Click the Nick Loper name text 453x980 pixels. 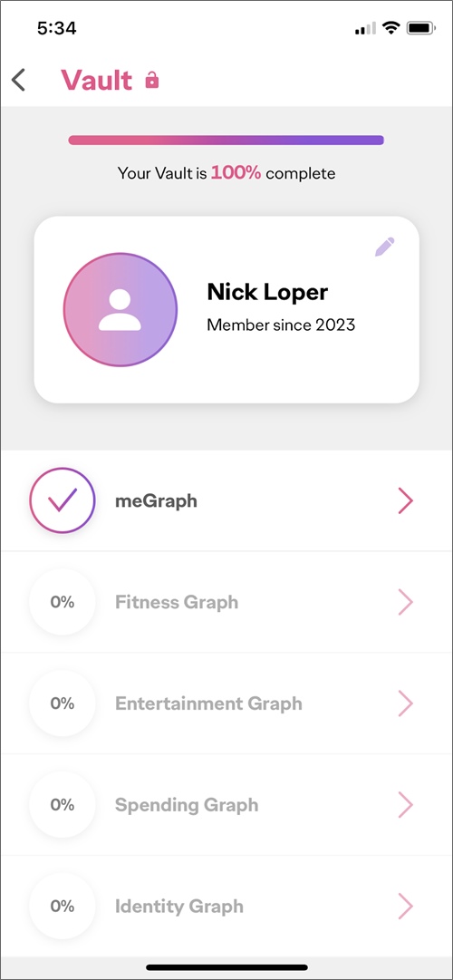click(x=266, y=292)
